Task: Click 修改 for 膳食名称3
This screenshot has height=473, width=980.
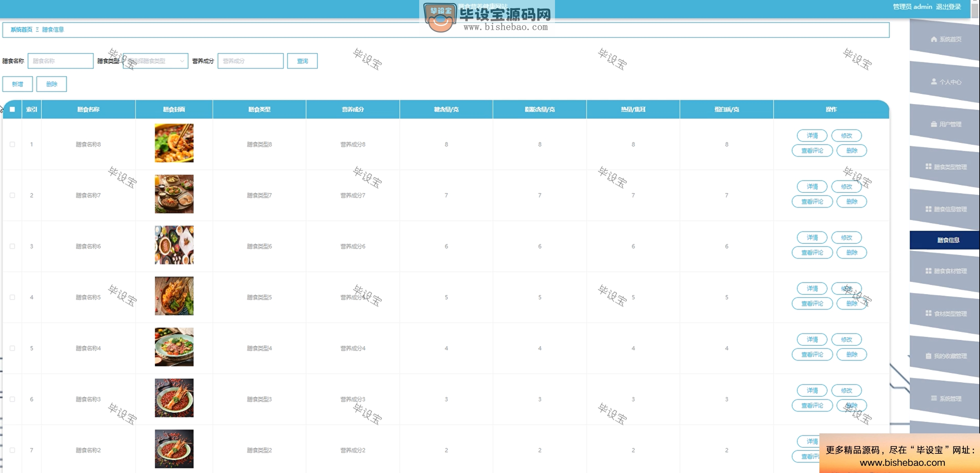Action: (x=847, y=390)
